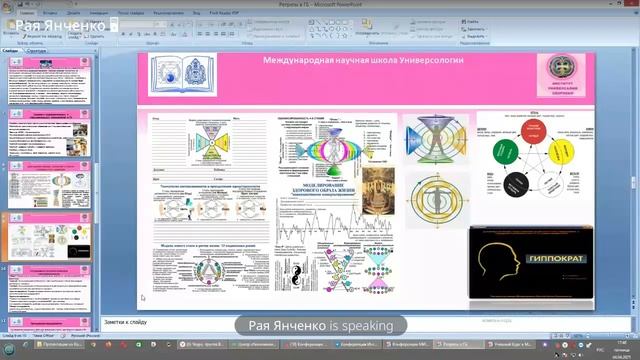
Task: Click the Создать слайд button
Action: [x=75, y=29]
